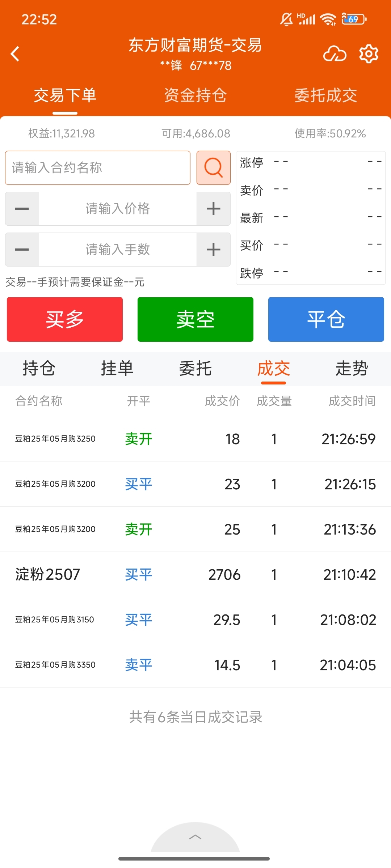
Task: Decrease price with the minus button
Action: click(x=22, y=209)
